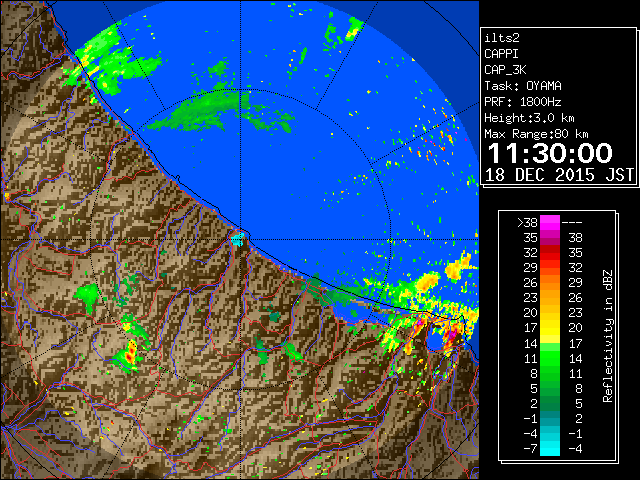Click the CAPPI label in info box
Image resolution: width=640 pixels, height=480 pixels.
[501, 54]
